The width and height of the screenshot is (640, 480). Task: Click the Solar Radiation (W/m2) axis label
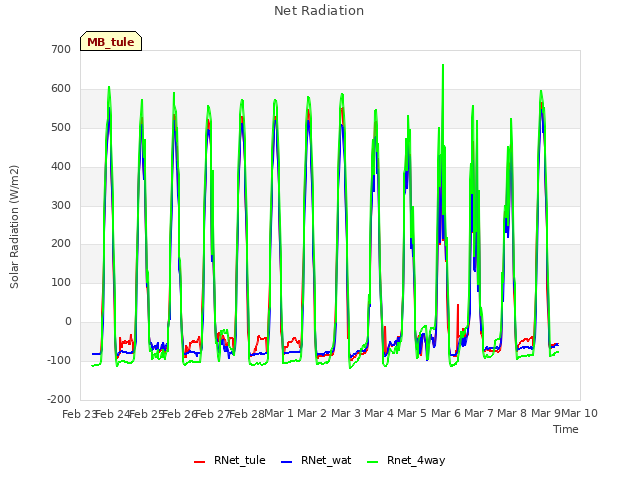coord(14,227)
